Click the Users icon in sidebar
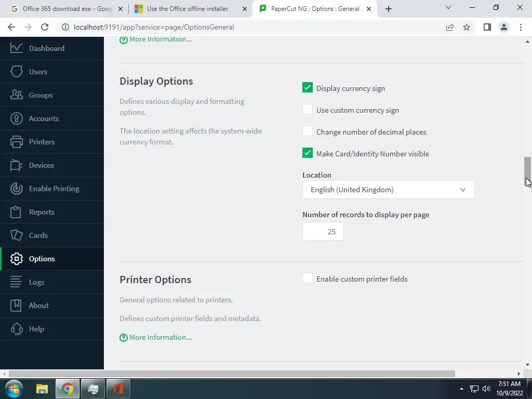The height and width of the screenshot is (399, 532). click(x=16, y=72)
